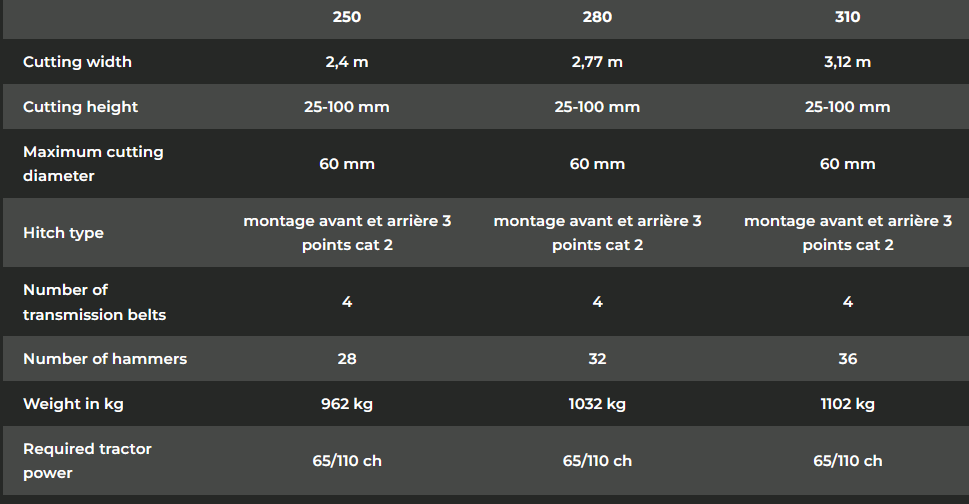Click the hitch type text for model 280
This screenshot has height=504, width=969.
point(597,233)
